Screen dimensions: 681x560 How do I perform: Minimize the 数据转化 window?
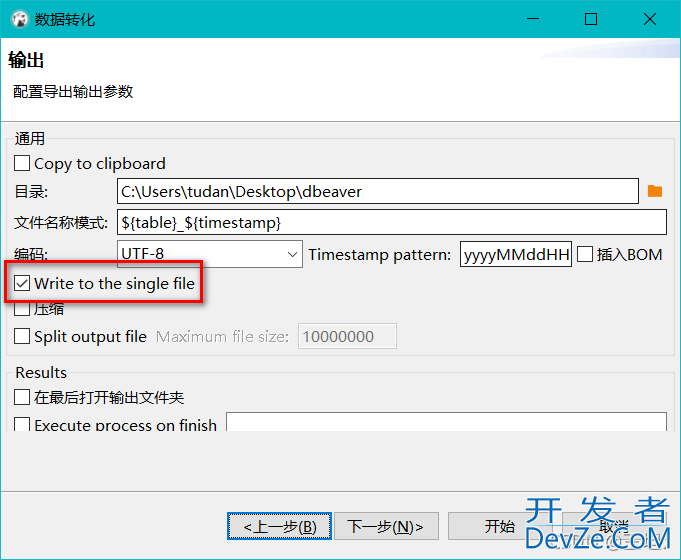pos(533,19)
